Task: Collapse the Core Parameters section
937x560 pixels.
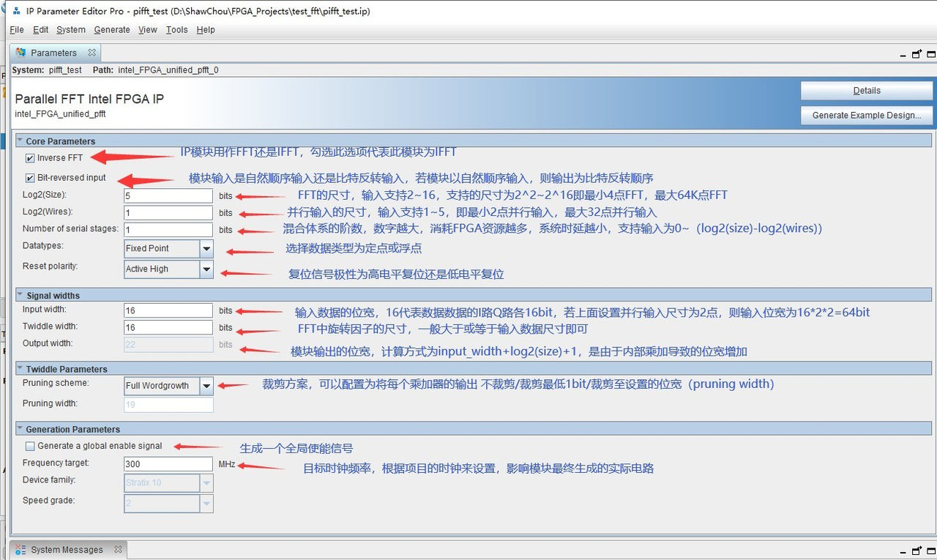Action: pos(20,141)
